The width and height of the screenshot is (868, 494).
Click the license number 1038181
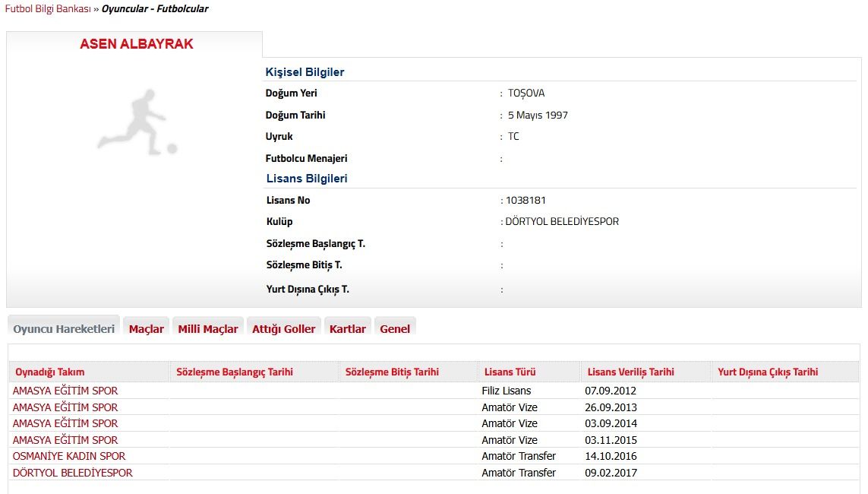click(x=526, y=201)
